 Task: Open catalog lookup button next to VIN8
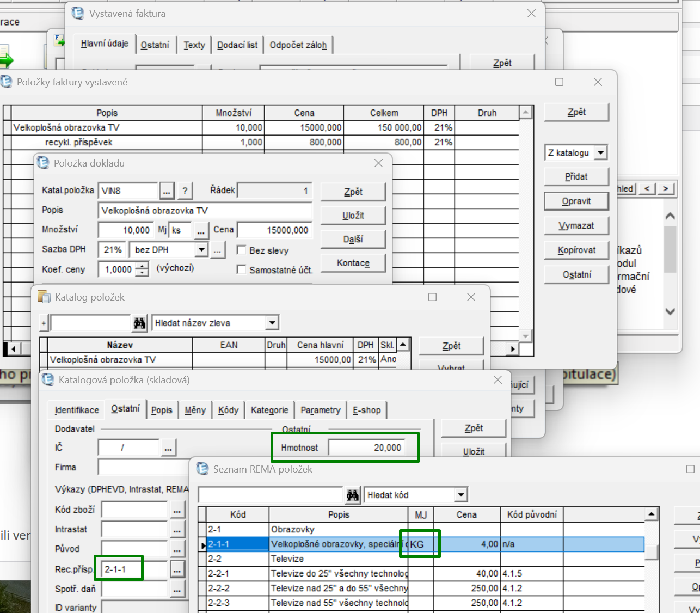pyautogui.click(x=167, y=191)
